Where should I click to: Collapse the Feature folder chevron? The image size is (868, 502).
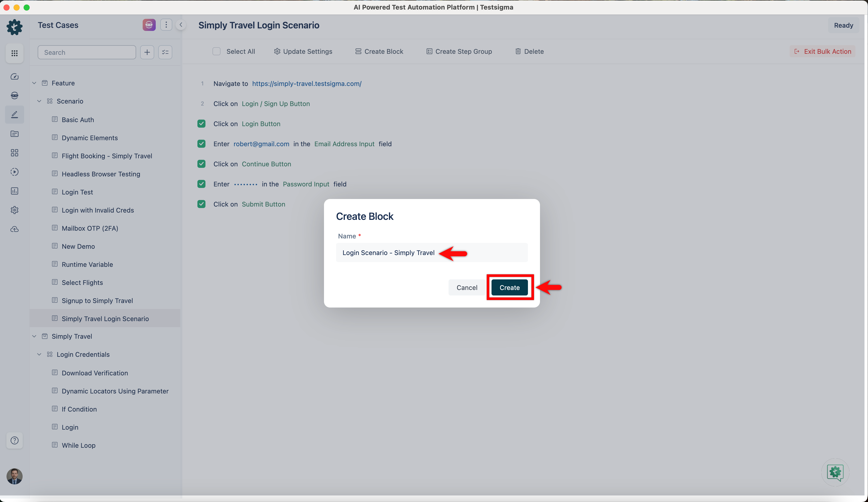34,83
